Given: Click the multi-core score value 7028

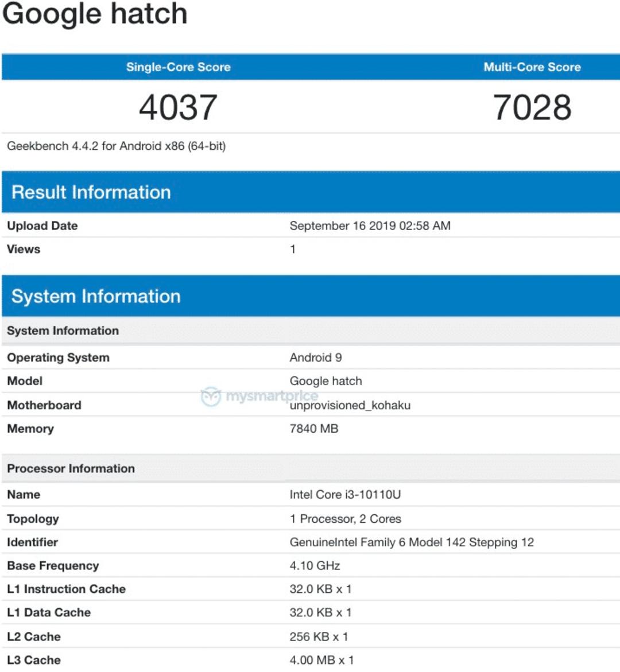Looking at the screenshot, I should 532,107.
